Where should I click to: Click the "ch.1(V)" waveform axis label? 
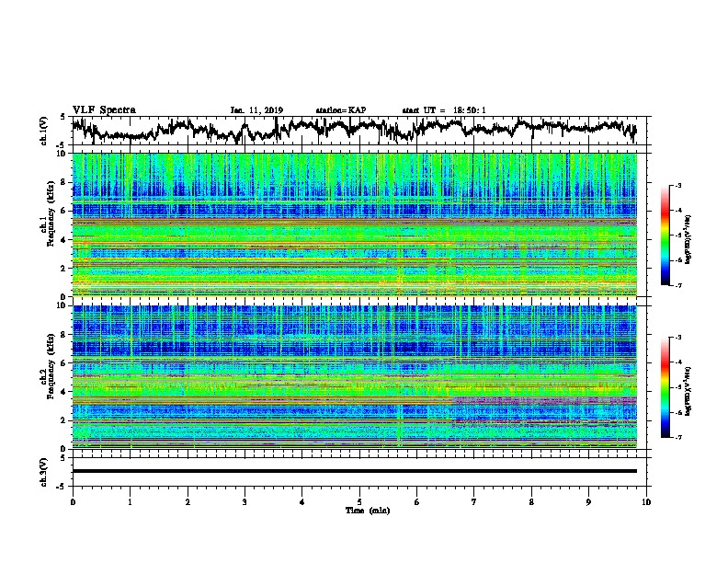coord(44,131)
